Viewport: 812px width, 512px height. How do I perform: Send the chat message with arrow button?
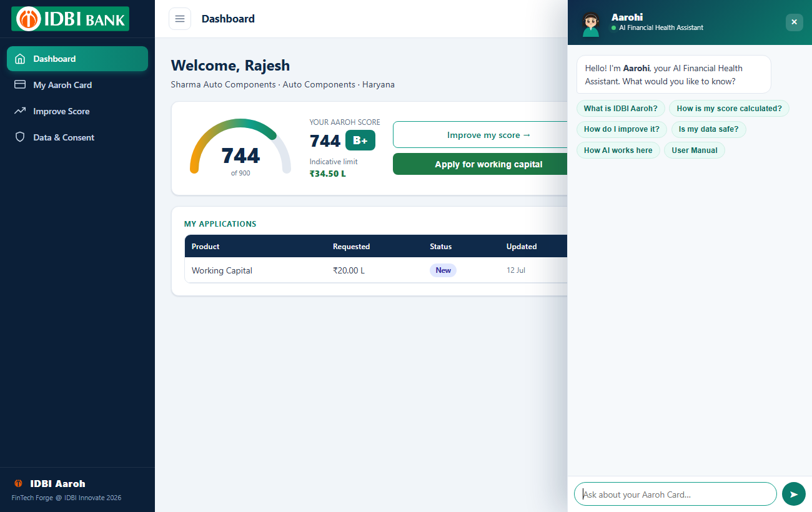[x=794, y=494]
